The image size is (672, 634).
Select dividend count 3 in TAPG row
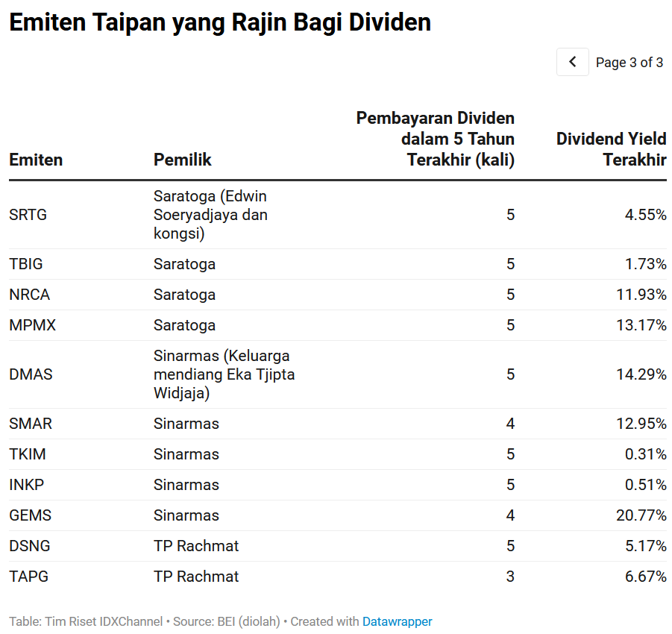click(x=510, y=577)
